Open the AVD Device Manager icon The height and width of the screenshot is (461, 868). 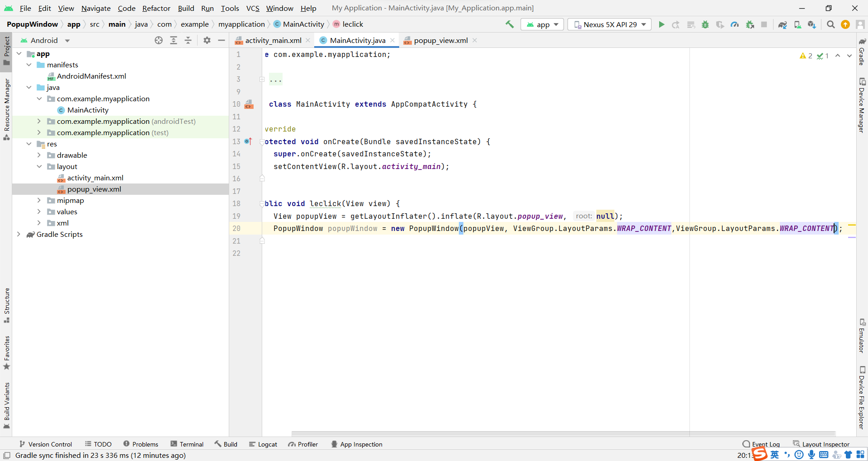click(x=797, y=24)
